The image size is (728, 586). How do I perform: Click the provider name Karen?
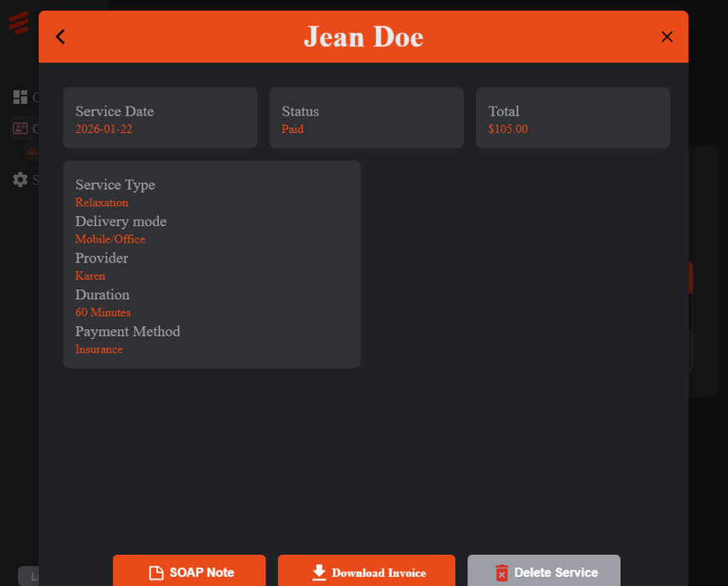pos(90,276)
